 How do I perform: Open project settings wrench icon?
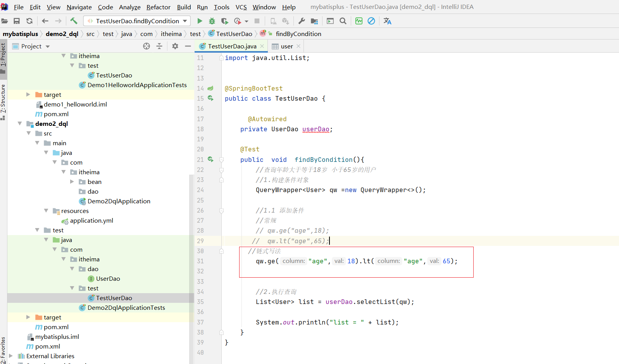tap(302, 21)
